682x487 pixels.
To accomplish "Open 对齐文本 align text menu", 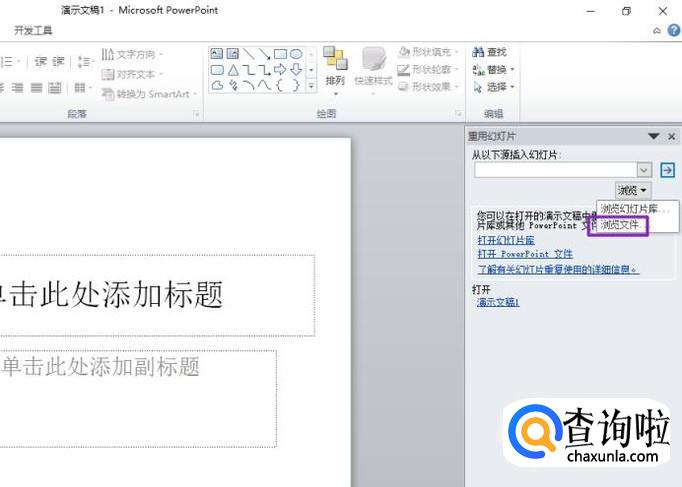I will [132, 74].
